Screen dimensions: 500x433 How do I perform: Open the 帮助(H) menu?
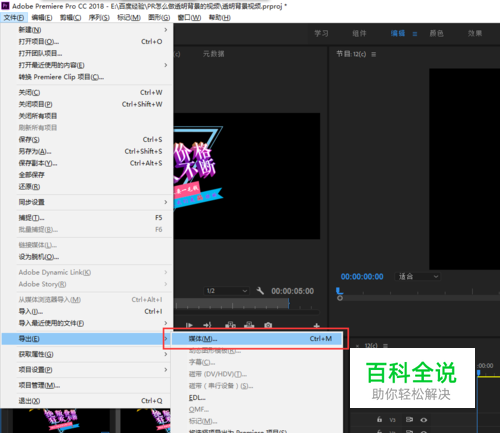click(x=220, y=18)
